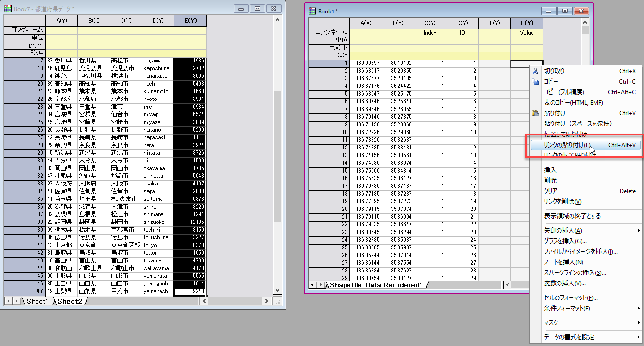
Task: Click the previous-sheet arrow in Book7 tab bar
Action: (9, 301)
